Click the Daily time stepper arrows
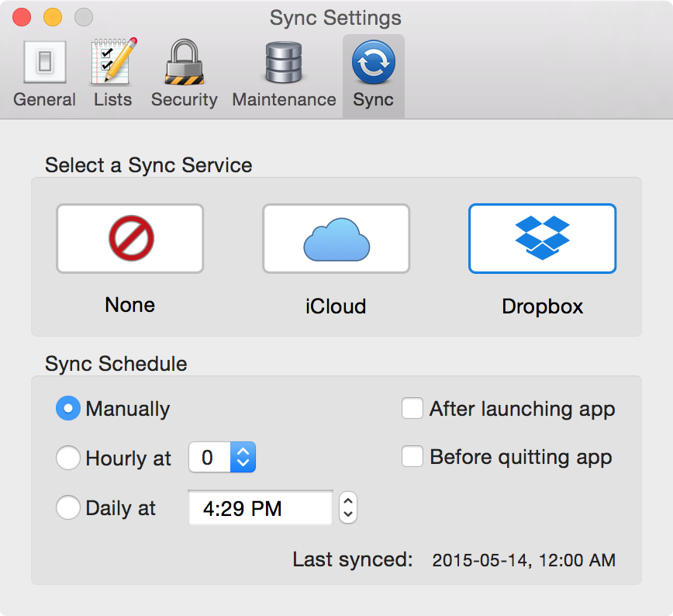The image size is (673, 616). click(x=348, y=507)
